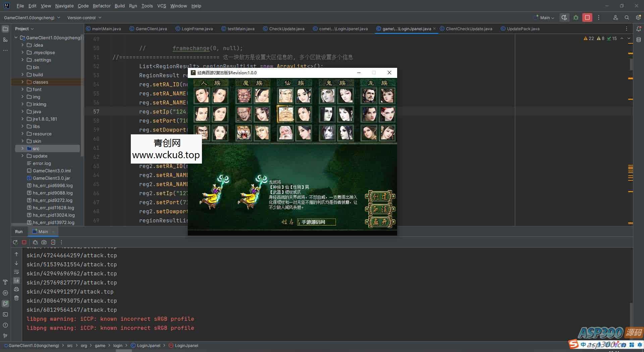Open the Version control dropdown
The width and height of the screenshot is (644, 352).
84,17
